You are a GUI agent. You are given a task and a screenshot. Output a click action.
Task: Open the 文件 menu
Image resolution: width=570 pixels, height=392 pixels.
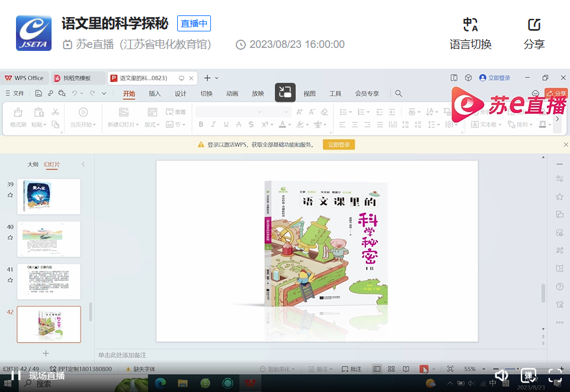coord(15,94)
